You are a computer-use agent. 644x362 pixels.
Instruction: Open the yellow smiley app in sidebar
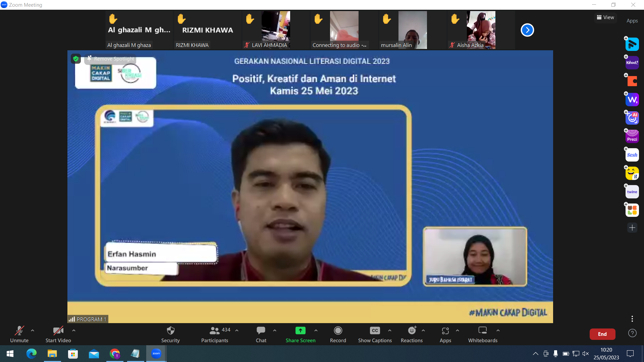[632, 173]
